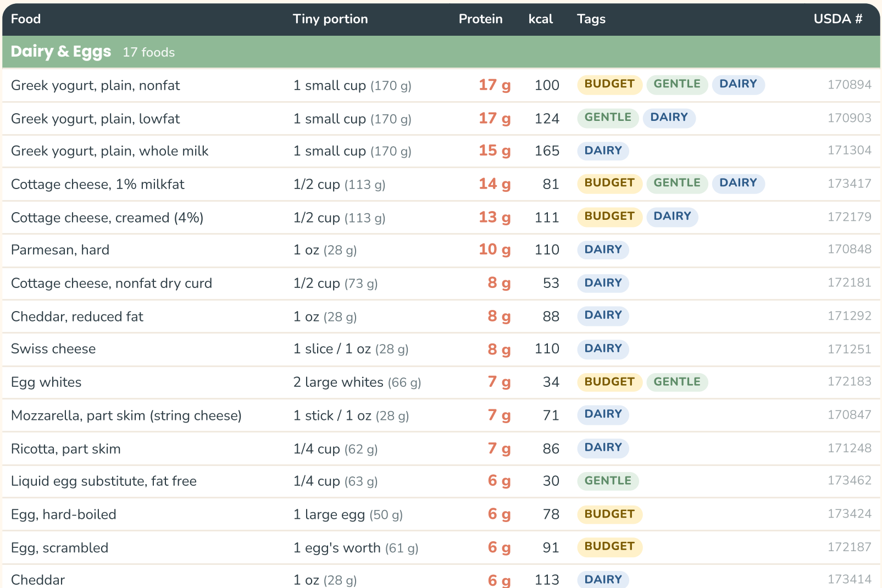Viewport: 882px width, 588px height.
Task: Select 'Mozzarella, part skim (string cheese)' name
Action: pyautogui.click(x=126, y=415)
